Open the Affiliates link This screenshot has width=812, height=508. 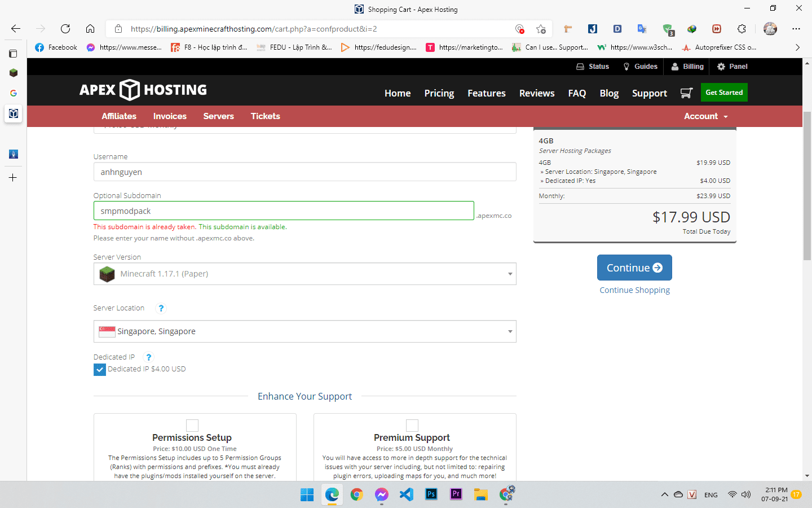tap(119, 116)
